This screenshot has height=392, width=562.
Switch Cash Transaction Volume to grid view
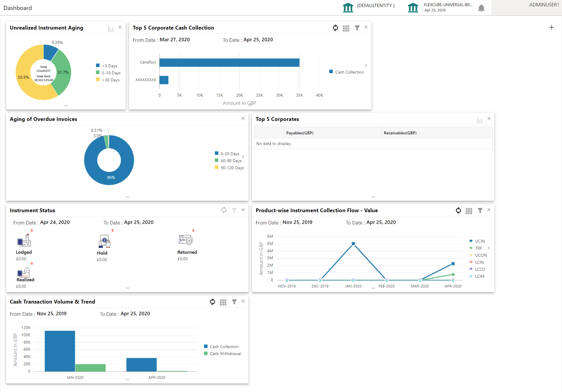[223, 302]
